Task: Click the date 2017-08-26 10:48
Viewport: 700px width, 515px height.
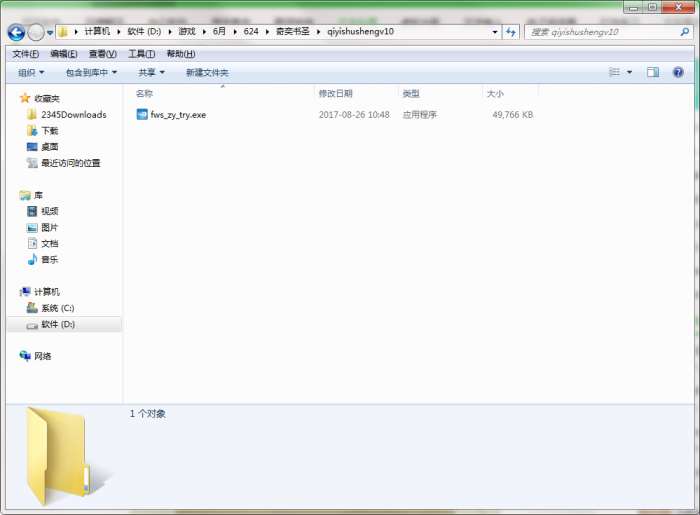Action: coord(354,115)
